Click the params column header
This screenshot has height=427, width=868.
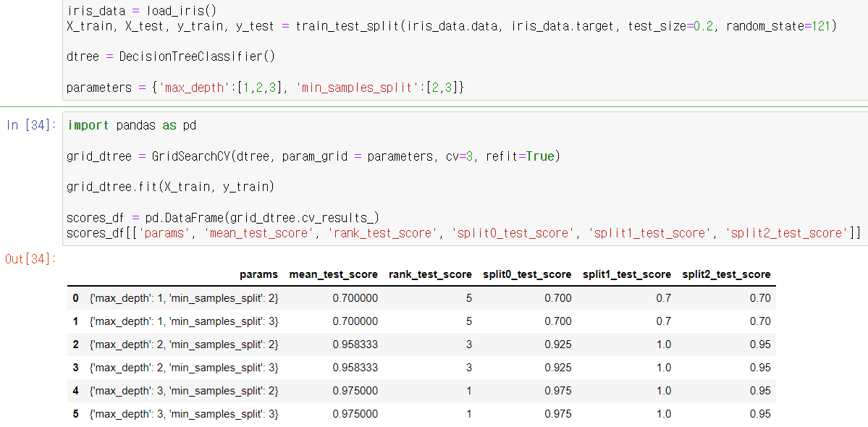pyautogui.click(x=258, y=274)
